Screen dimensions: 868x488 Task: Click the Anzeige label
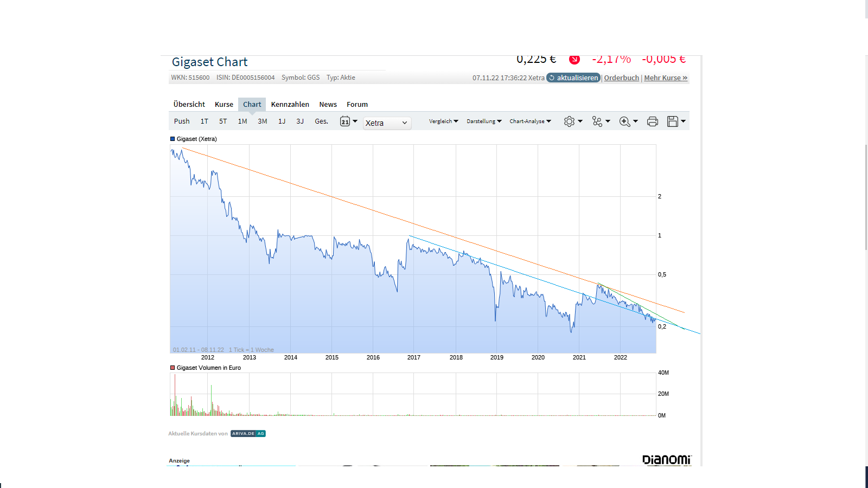click(x=180, y=461)
